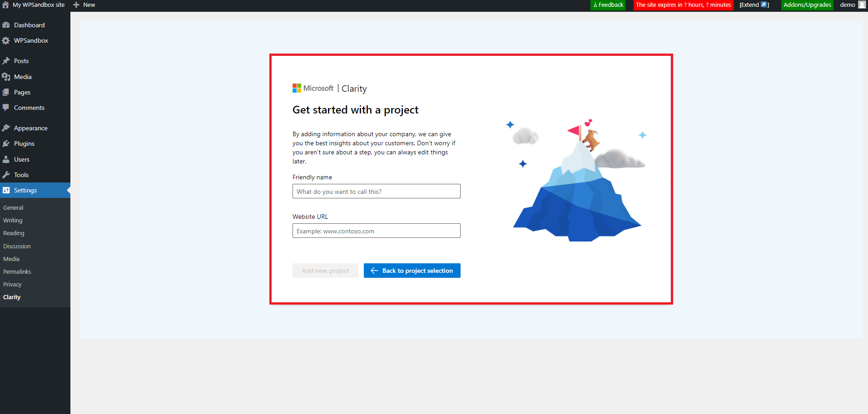Click the red site expires notice
The image size is (868, 414).
click(683, 5)
